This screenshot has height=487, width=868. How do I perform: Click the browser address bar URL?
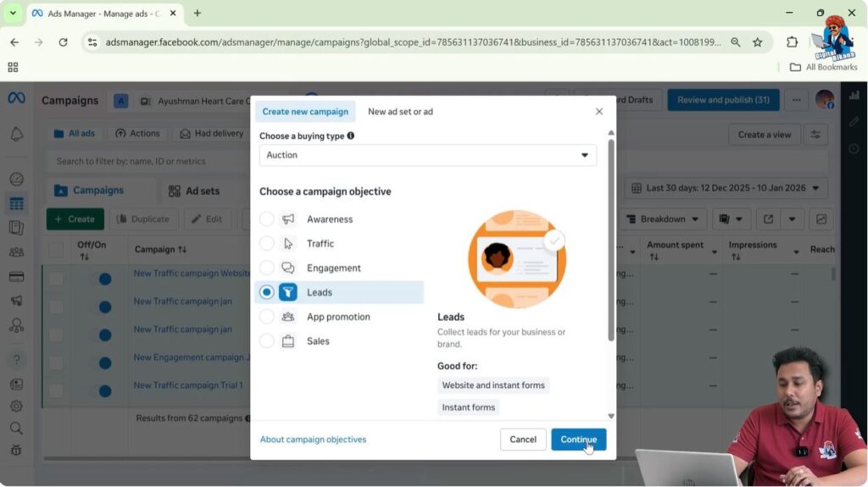click(x=413, y=42)
